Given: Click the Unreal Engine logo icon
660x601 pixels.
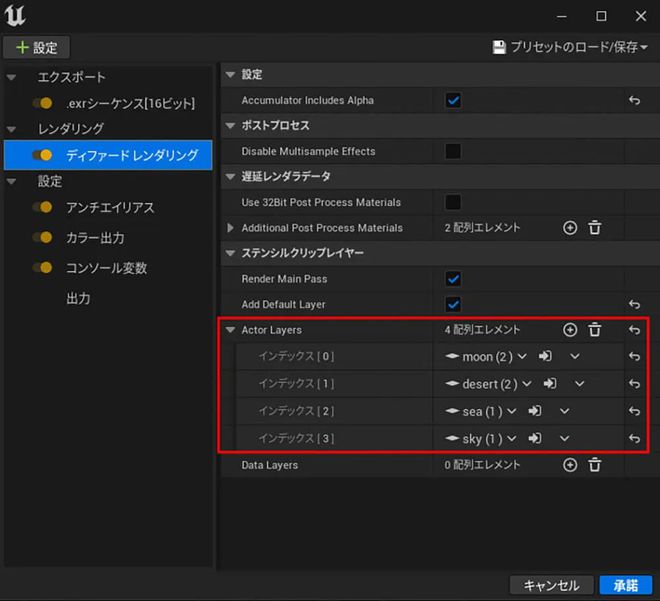Looking at the screenshot, I should [15, 16].
